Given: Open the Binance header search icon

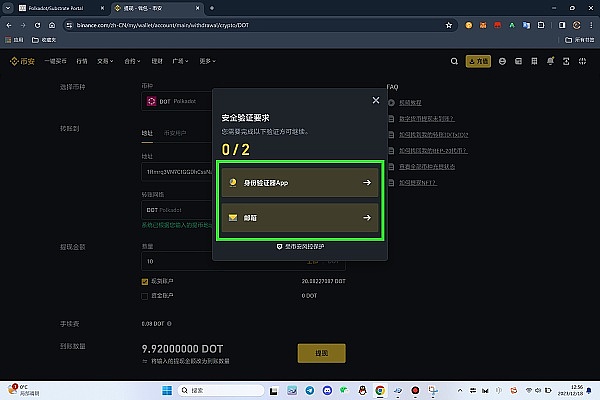Looking at the screenshot, I should point(454,61).
